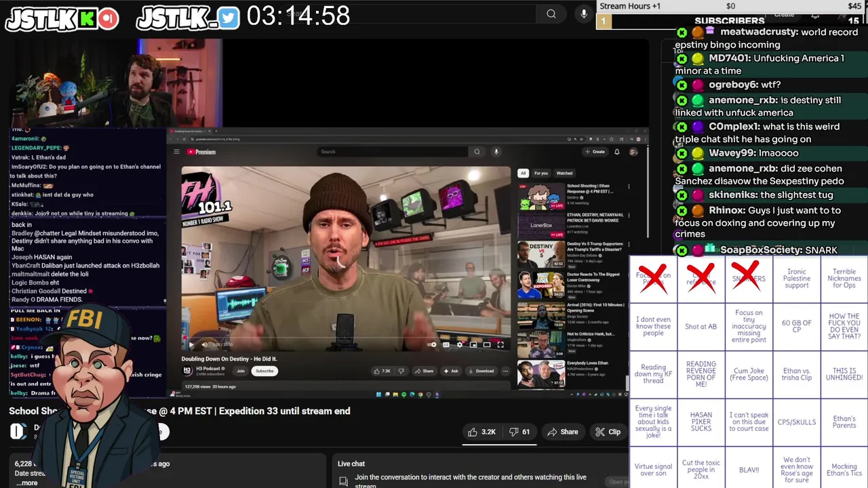The width and height of the screenshot is (868, 488).
Task: Mark the Shot at AB bingo cell
Action: (x=701, y=326)
